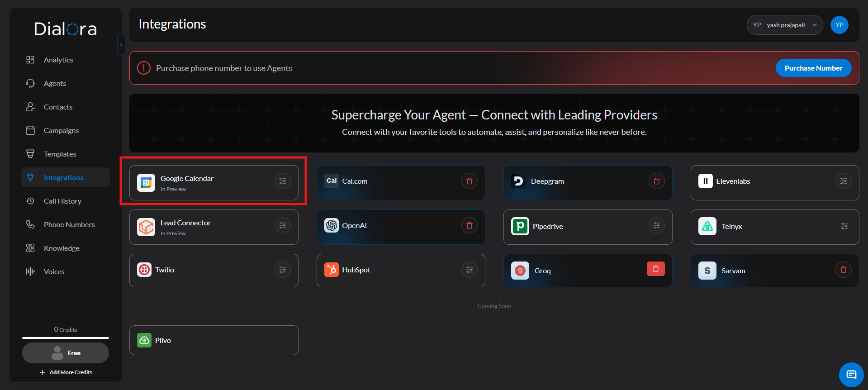Image resolution: width=868 pixels, height=390 pixels.
Task: Click the credits progress bar
Action: pyautogui.click(x=66, y=338)
